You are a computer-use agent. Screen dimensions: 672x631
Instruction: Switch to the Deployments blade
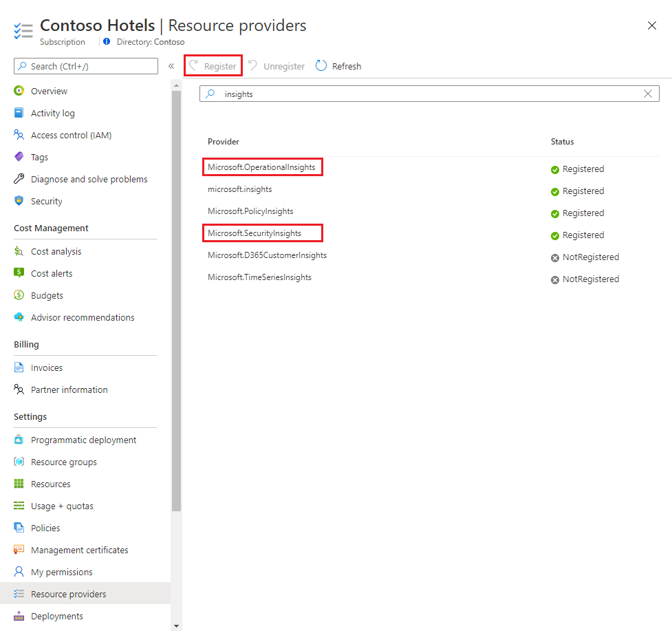point(57,616)
